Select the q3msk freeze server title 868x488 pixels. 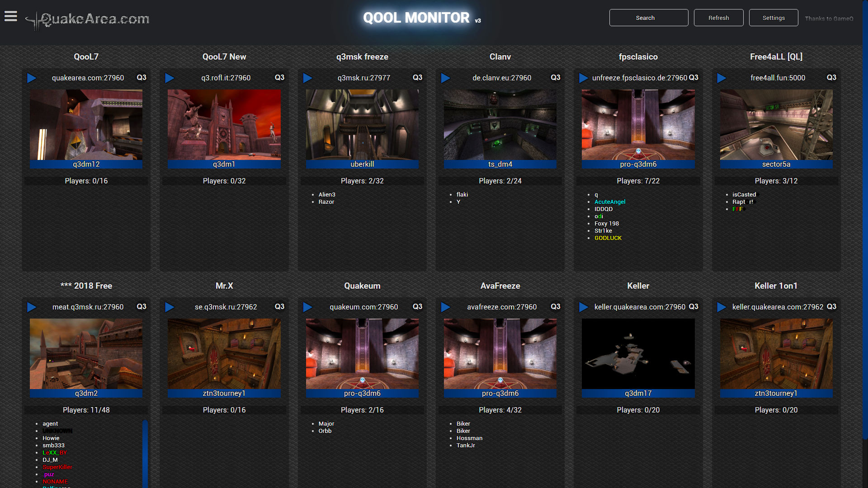coord(362,57)
